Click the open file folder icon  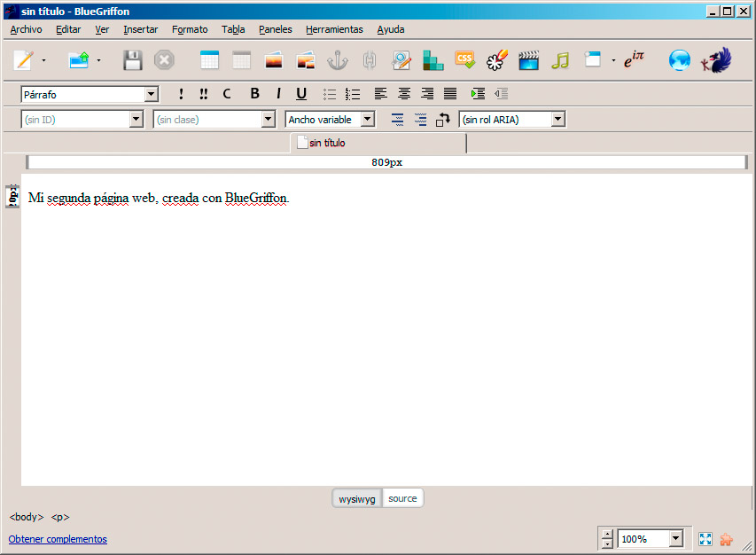coord(79,60)
